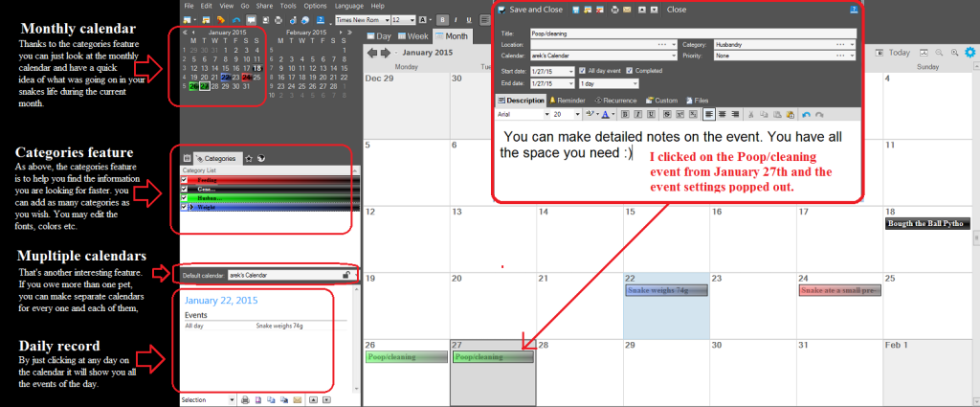Click the settings gear next to Today
Image resolution: width=980 pixels, height=407 pixels.
pos(970,53)
